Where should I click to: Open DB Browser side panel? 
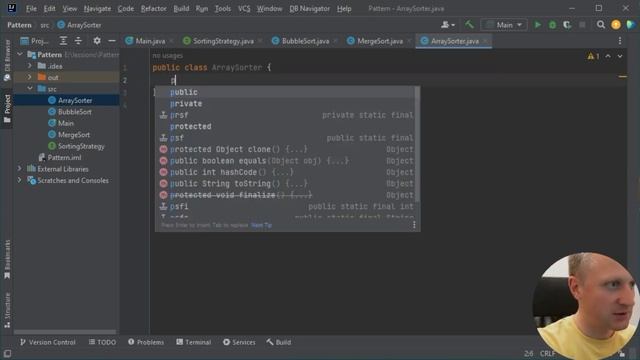7,60
